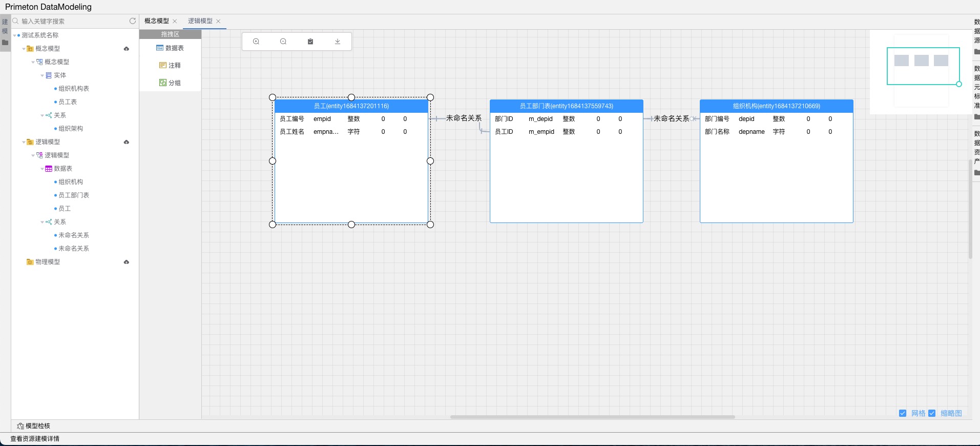The width and height of the screenshot is (980, 446).
Task: Select 员工部门表 leaf in the model tree
Action: click(74, 195)
